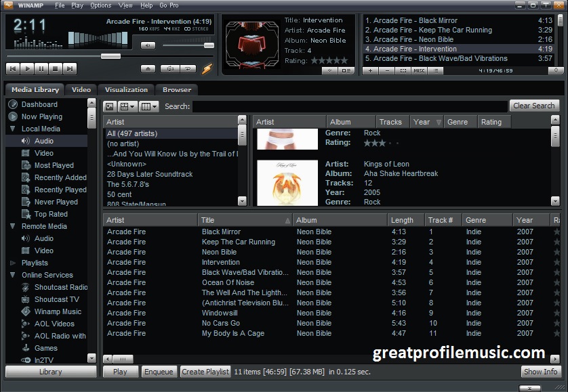
Task: Mute audio with the speaker button
Action: pos(148,45)
